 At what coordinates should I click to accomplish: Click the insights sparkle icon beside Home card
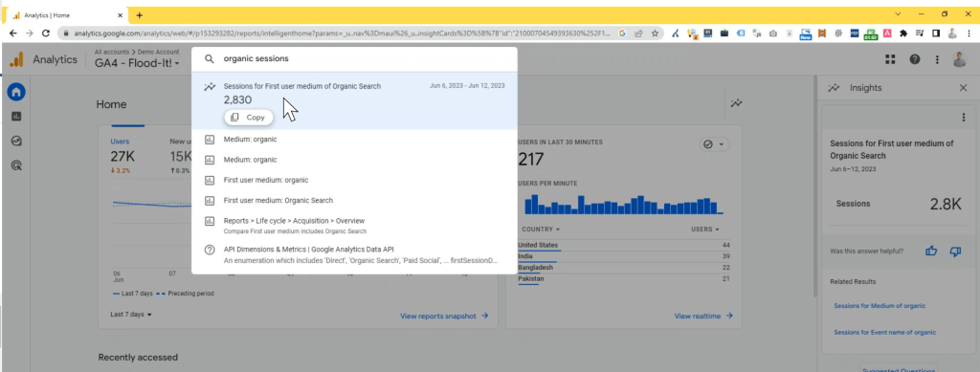click(x=736, y=103)
